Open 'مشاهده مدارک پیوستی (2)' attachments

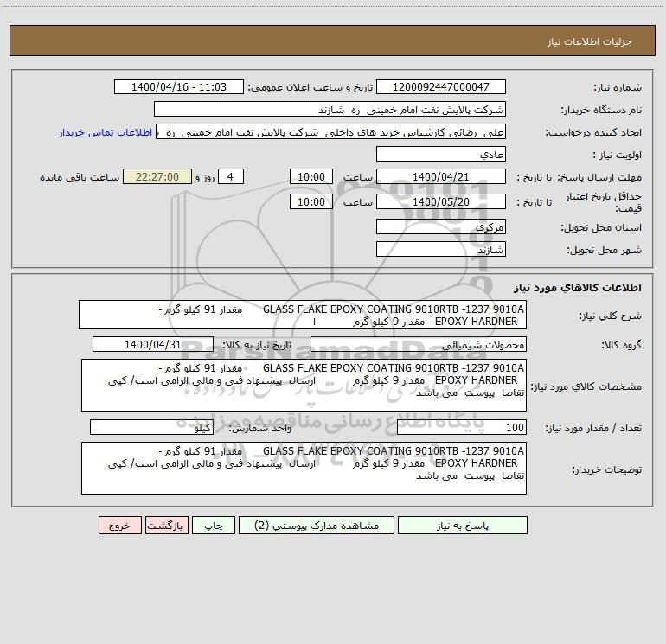pyautogui.click(x=317, y=525)
